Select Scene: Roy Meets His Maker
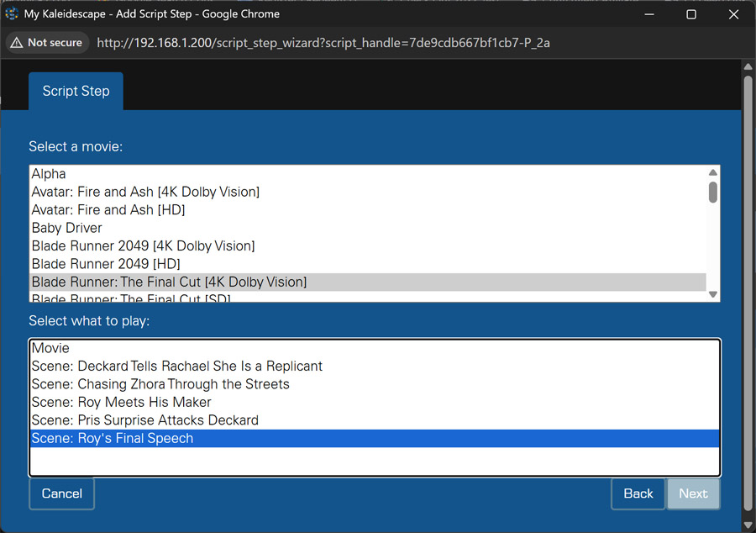The image size is (756, 533). click(375, 402)
